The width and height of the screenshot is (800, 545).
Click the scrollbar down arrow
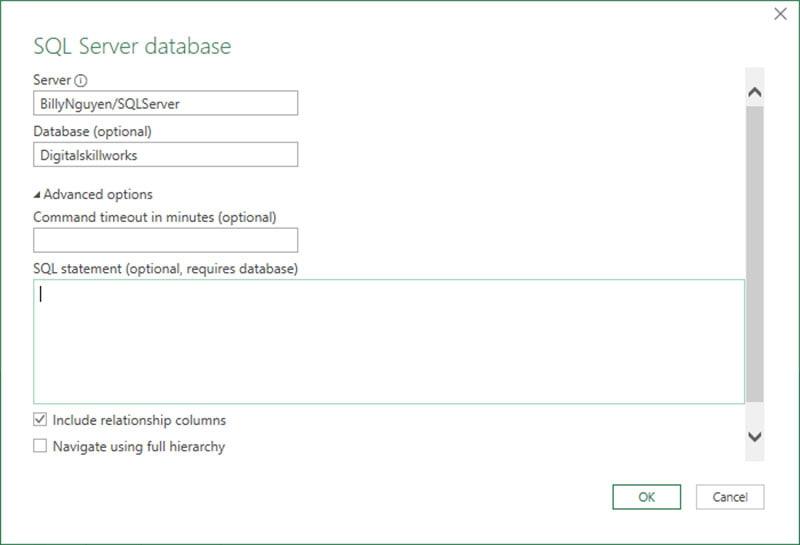755,436
